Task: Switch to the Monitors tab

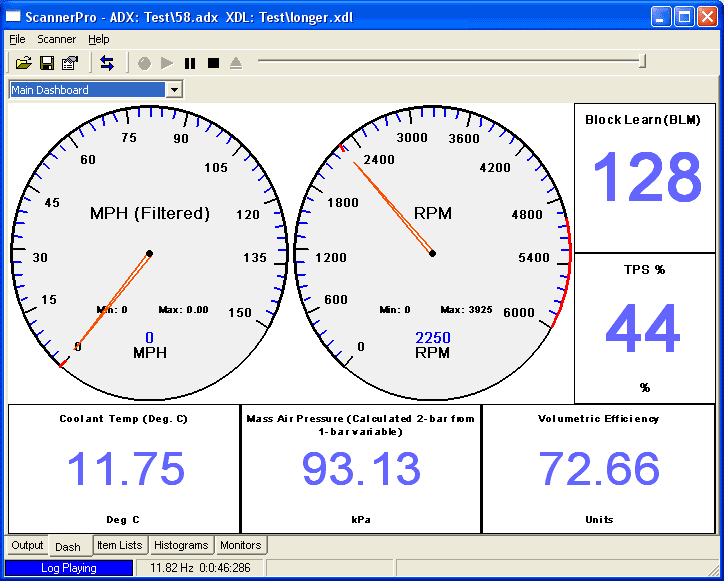Action: pyautogui.click(x=240, y=545)
